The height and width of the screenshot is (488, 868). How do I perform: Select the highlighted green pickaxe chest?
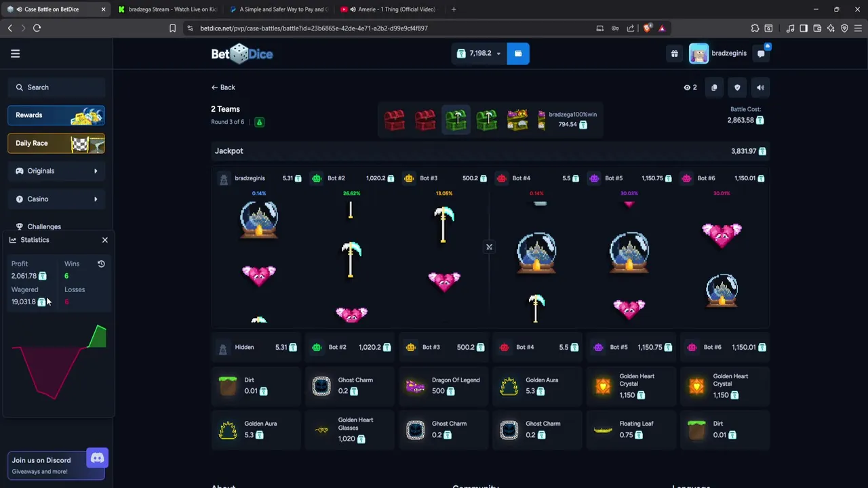[456, 120]
